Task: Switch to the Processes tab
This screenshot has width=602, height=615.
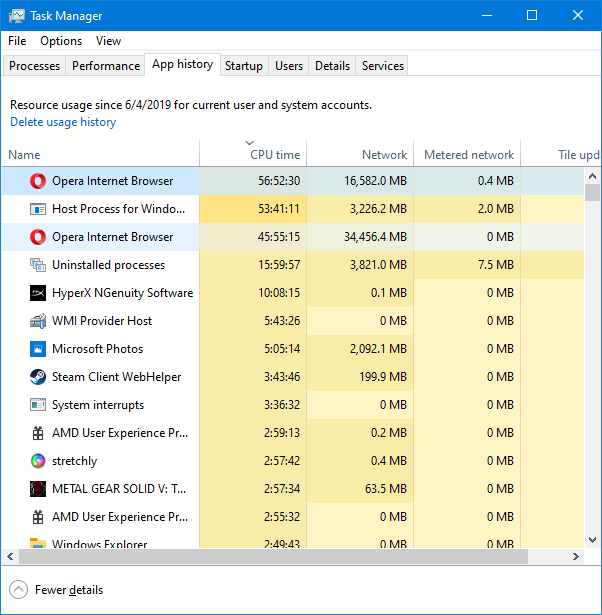Action: 34,66
